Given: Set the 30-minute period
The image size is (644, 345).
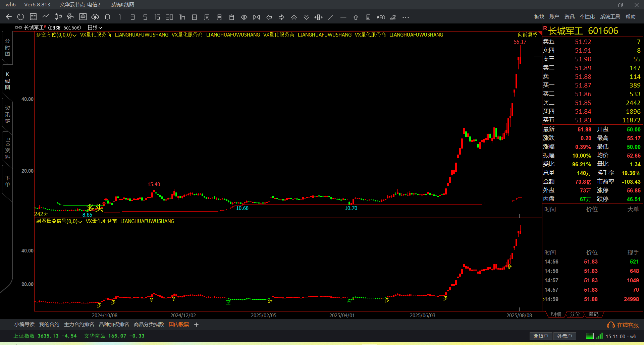Looking at the screenshot, I should (x=170, y=17).
